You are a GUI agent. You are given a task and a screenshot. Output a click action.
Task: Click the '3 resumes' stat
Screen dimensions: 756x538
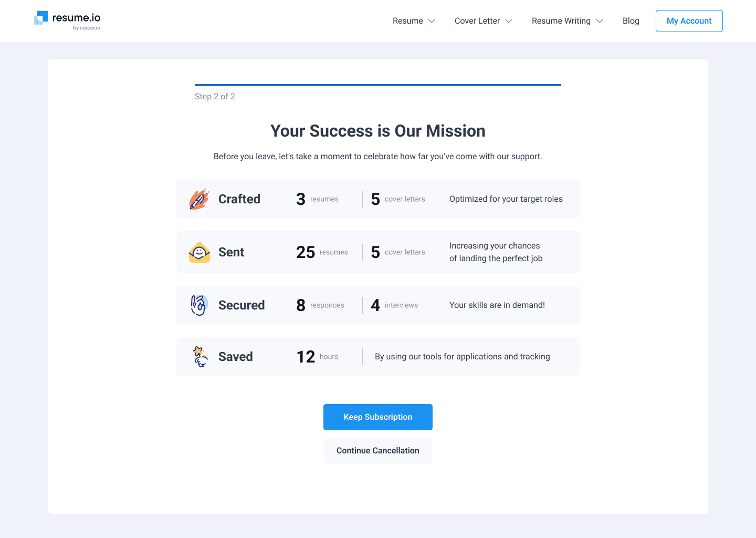coord(317,199)
